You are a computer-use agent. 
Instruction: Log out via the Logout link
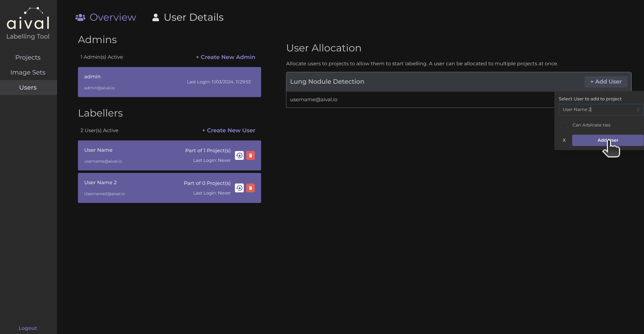(28, 328)
